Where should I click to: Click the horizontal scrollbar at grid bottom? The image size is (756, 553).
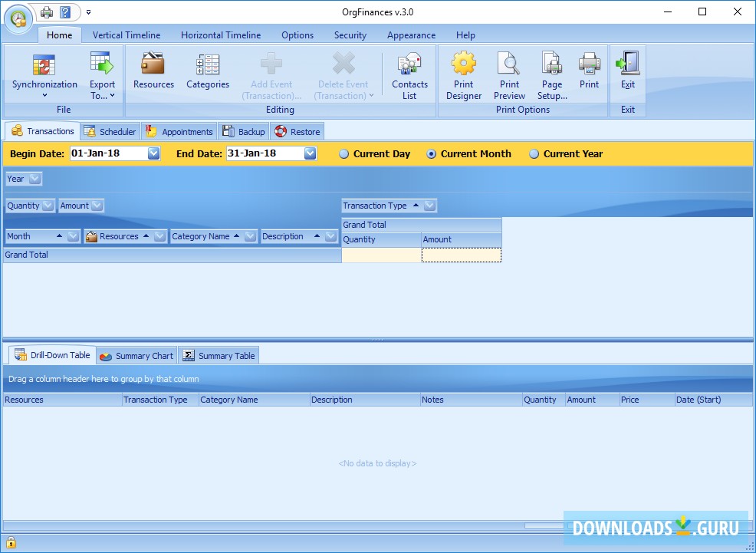pos(377,525)
